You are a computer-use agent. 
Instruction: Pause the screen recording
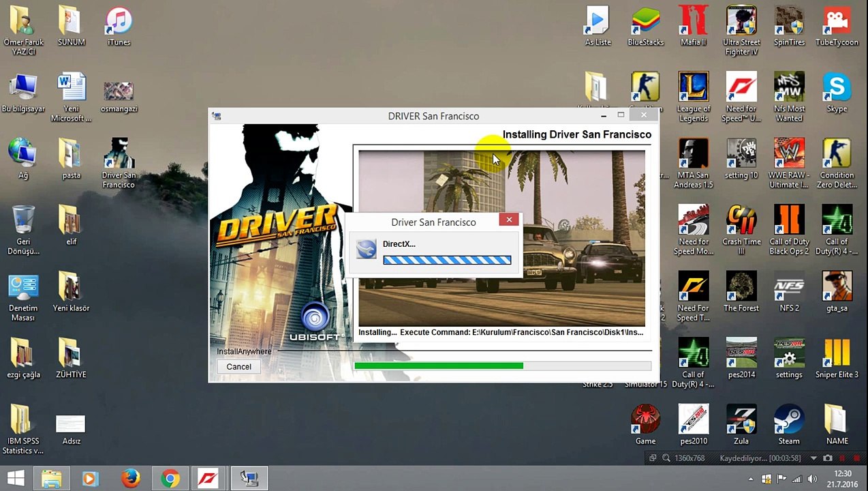click(842, 458)
